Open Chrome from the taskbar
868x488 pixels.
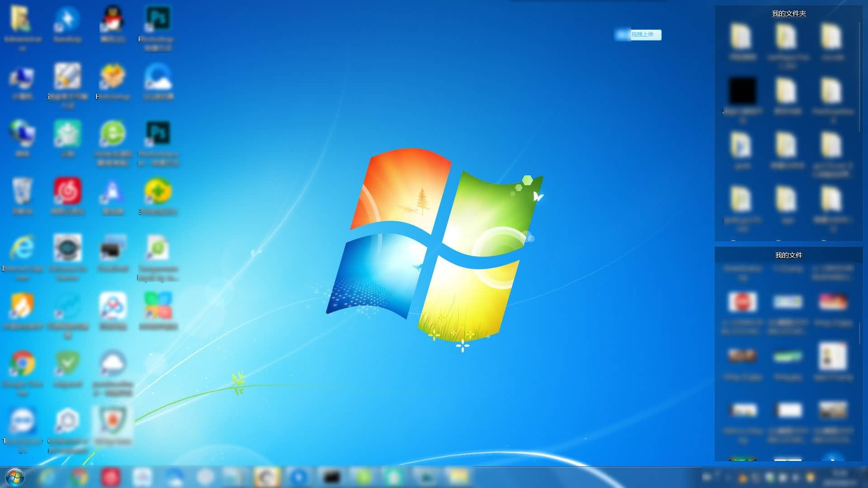(80, 477)
